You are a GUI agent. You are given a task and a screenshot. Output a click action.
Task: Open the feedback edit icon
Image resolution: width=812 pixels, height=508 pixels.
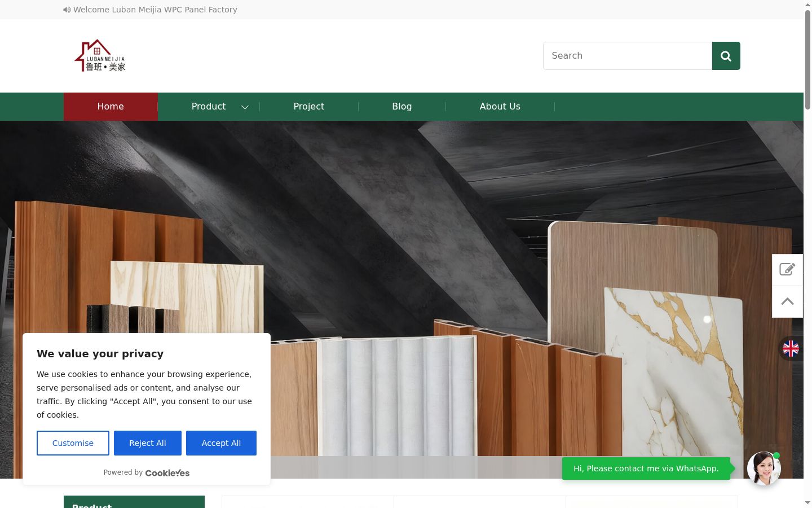787,270
